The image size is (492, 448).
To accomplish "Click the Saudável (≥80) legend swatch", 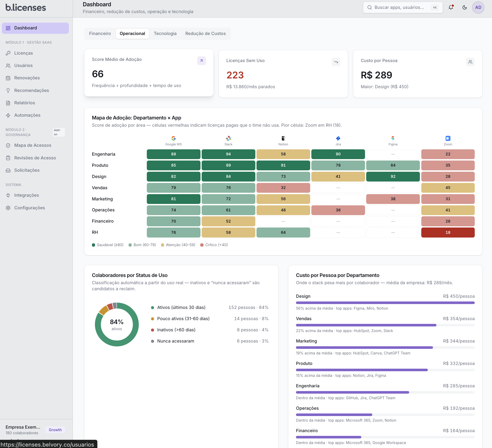I will 93,245.
